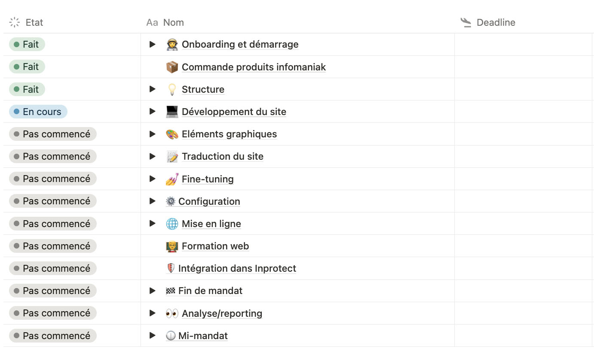The width and height of the screenshot is (594, 364).
Task: Expand the Onboarding et démarrage row
Action: click(152, 44)
